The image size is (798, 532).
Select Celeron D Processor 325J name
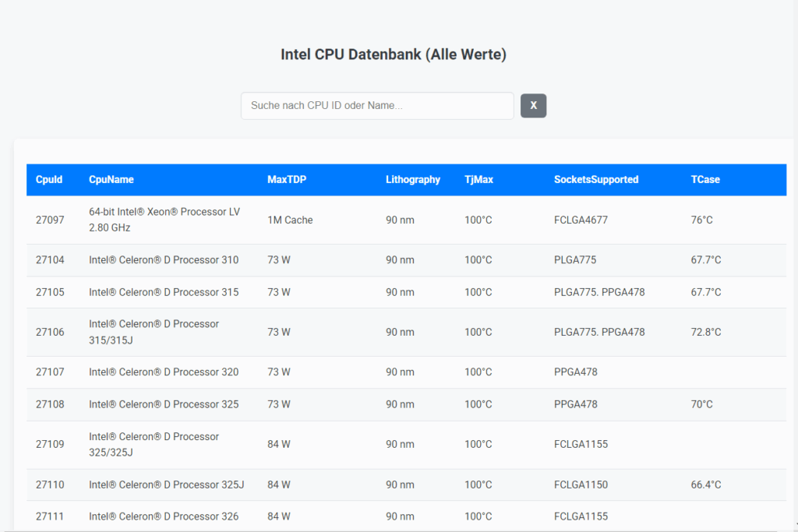(x=167, y=484)
